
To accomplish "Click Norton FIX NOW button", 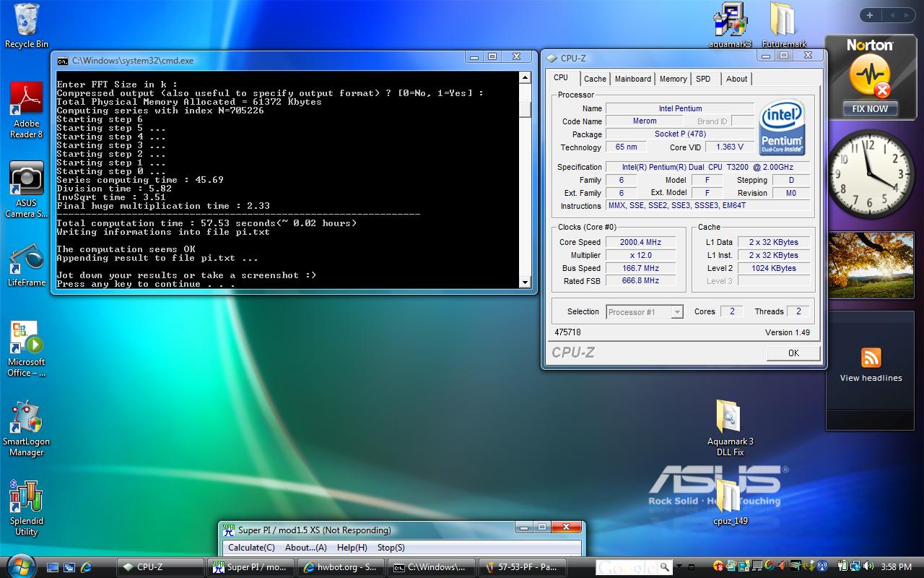I will 870,109.
